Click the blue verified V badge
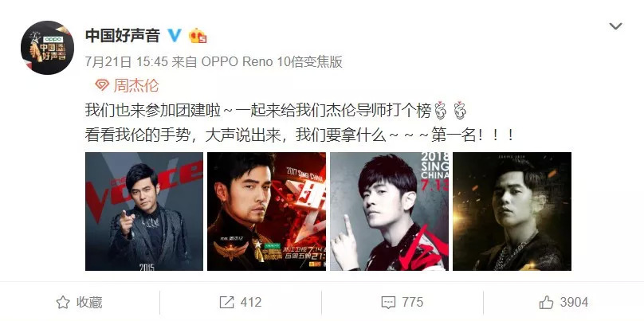Image resolution: width=644 pixels, height=321 pixels. [175, 36]
